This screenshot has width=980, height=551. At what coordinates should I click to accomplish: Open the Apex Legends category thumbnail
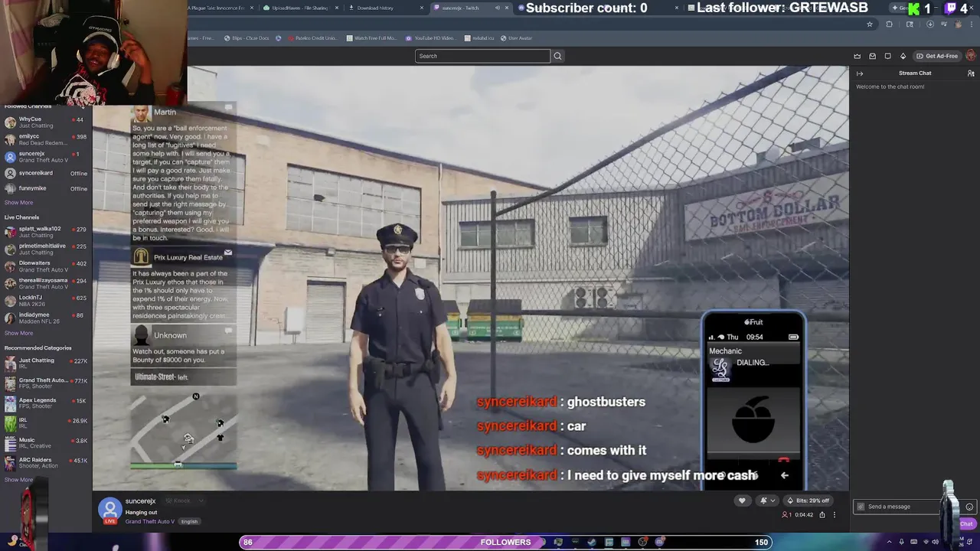tap(10, 403)
